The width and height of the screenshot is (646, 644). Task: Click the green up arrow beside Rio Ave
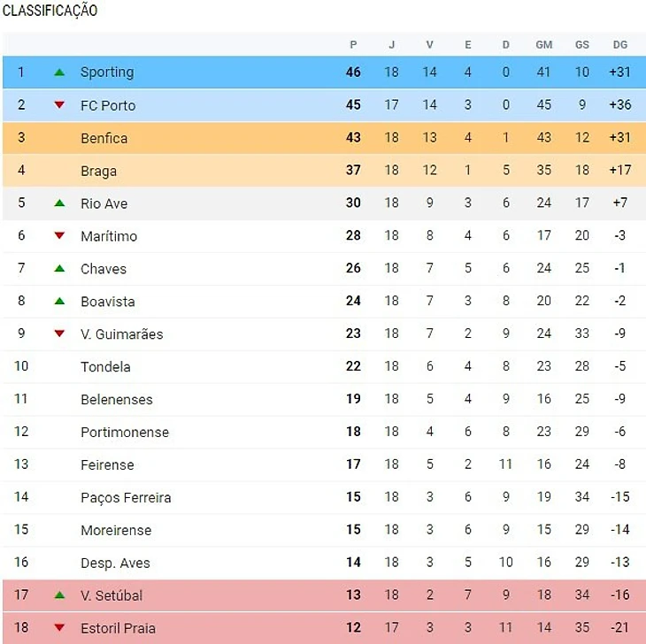pos(59,203)
